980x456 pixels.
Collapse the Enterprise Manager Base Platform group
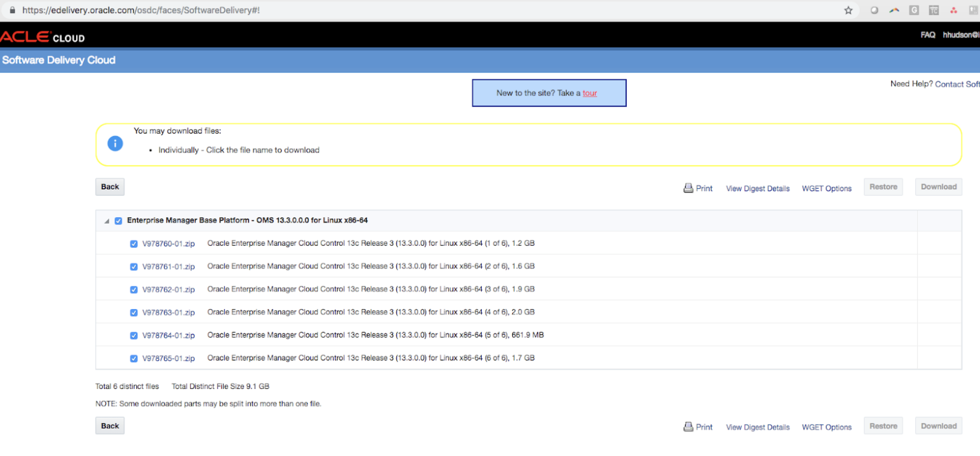click(107, 221)
